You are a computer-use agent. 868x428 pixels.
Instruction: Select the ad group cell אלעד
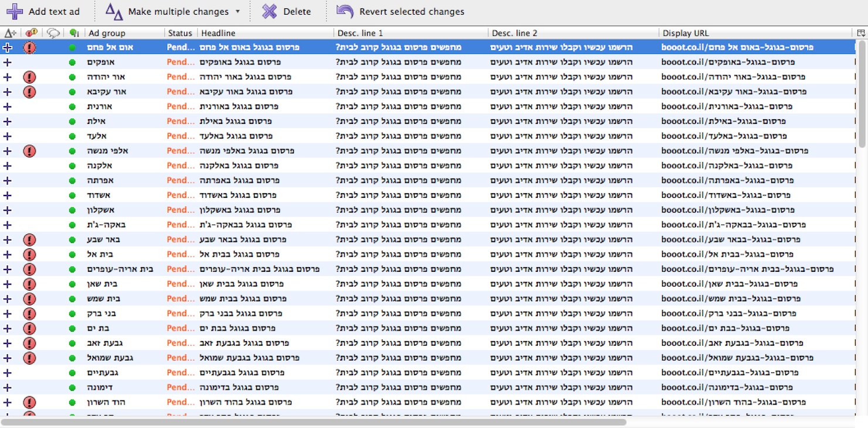pyautogui.click(x=96, y=136)
